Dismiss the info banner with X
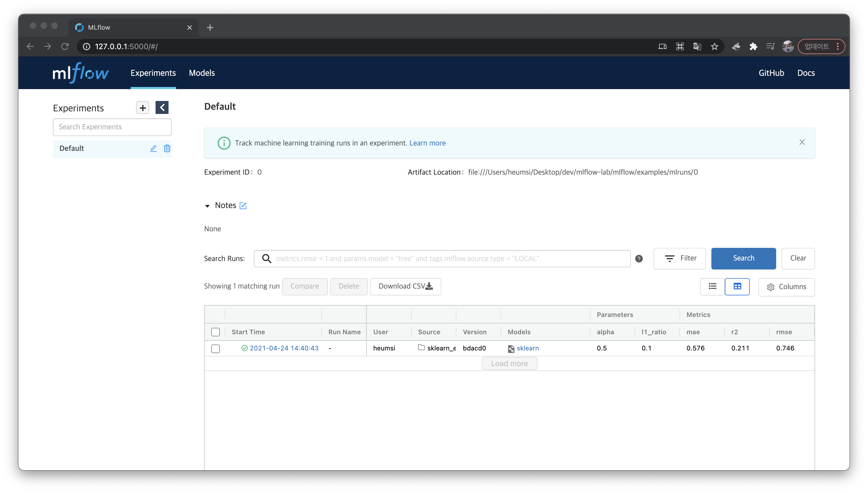868x493 pixels. (802, 142)
